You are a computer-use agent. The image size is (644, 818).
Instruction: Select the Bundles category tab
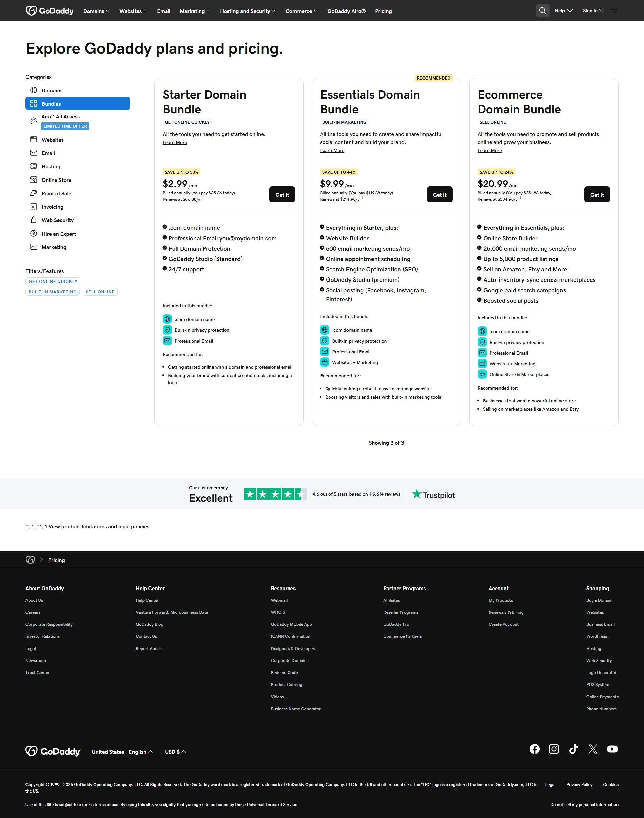click(78, 103)
